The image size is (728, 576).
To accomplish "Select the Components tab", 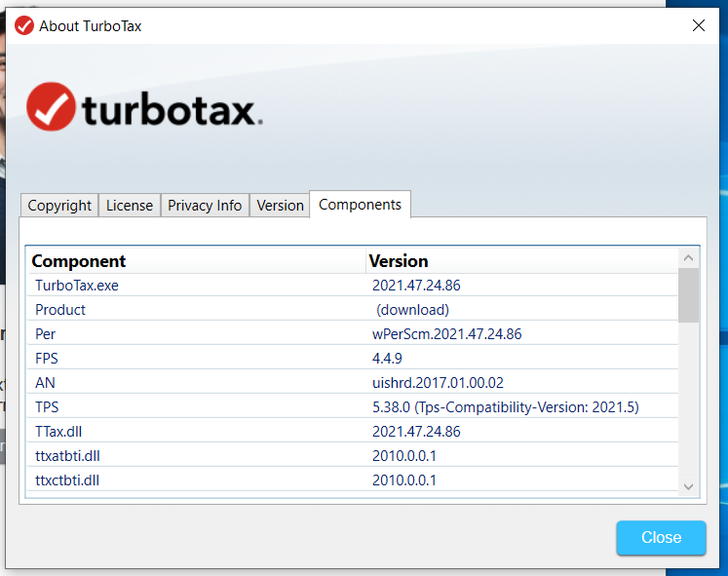I will pos(360,205).
